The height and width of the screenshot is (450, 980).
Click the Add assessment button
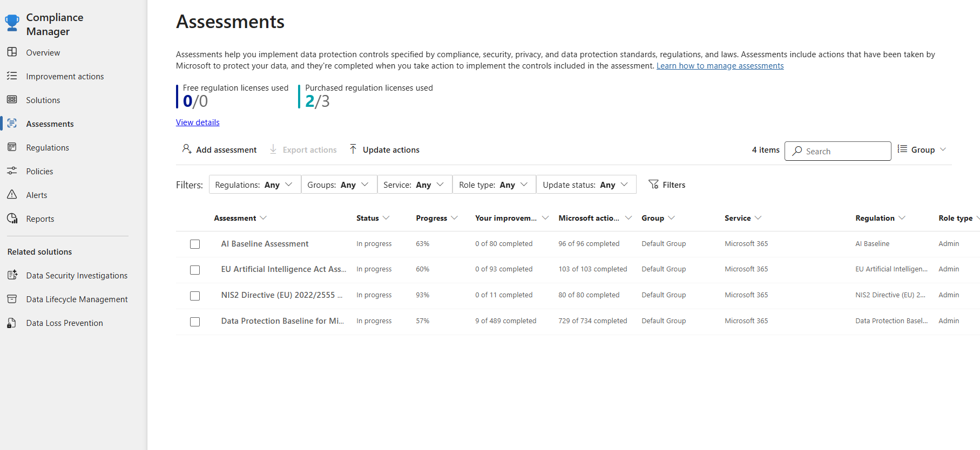pos(219,149)
